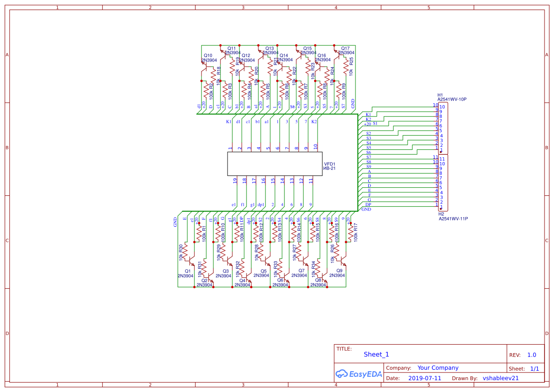Click the Sheet_1 title text

(375, 354)
